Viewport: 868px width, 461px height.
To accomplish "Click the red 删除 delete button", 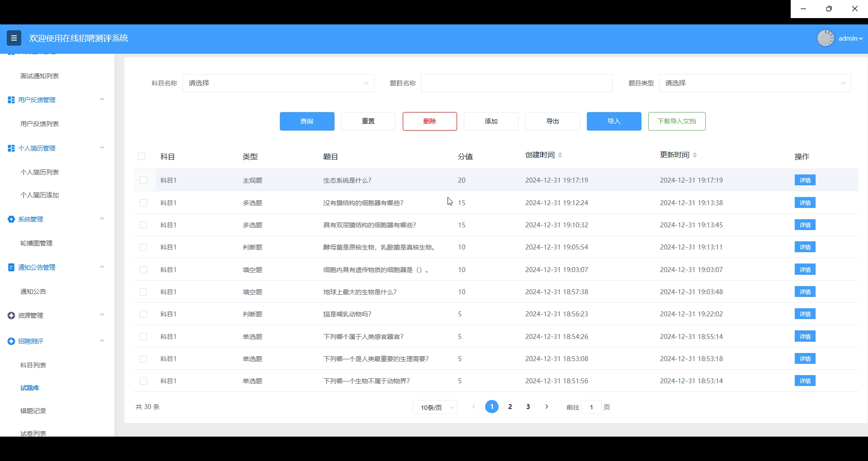I will (430, 121).
